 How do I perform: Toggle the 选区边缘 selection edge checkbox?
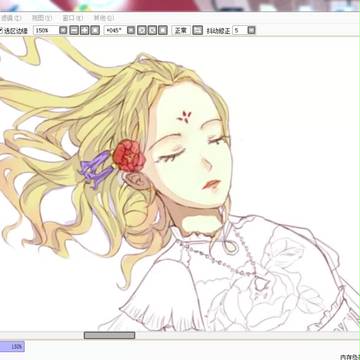(1, 31)
